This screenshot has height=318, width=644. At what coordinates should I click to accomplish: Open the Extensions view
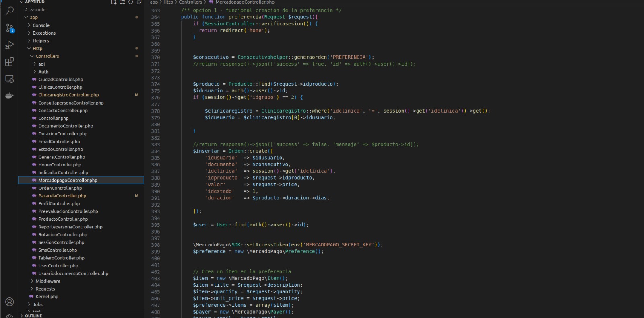pyautogui.click(x=10, y=62)
